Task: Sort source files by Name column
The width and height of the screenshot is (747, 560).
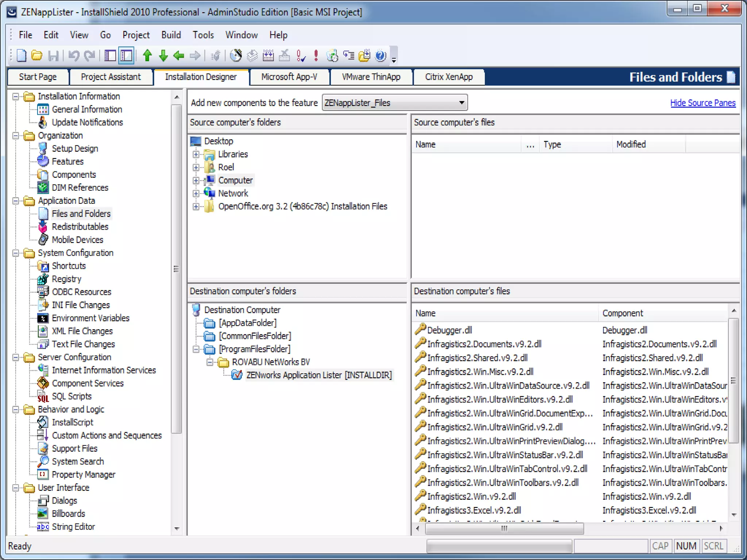Action: tap(466, 144)
